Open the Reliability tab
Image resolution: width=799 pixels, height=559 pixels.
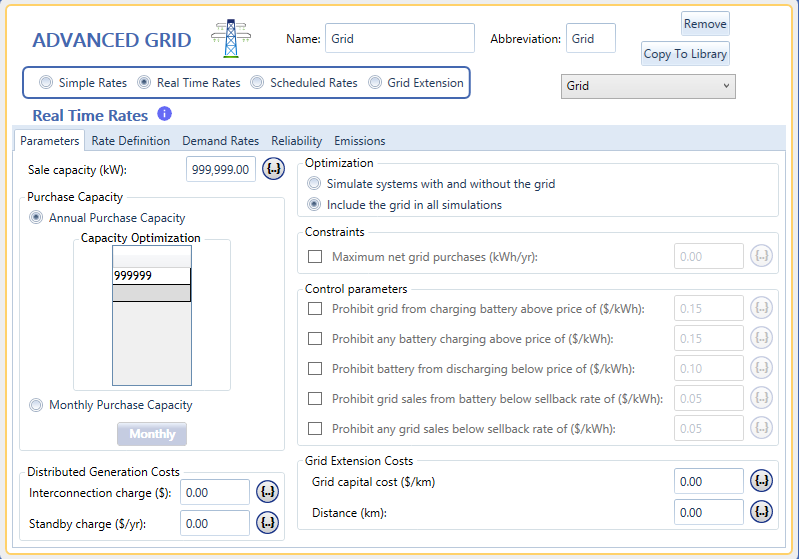pyautogui.click(x=297, y=141)
